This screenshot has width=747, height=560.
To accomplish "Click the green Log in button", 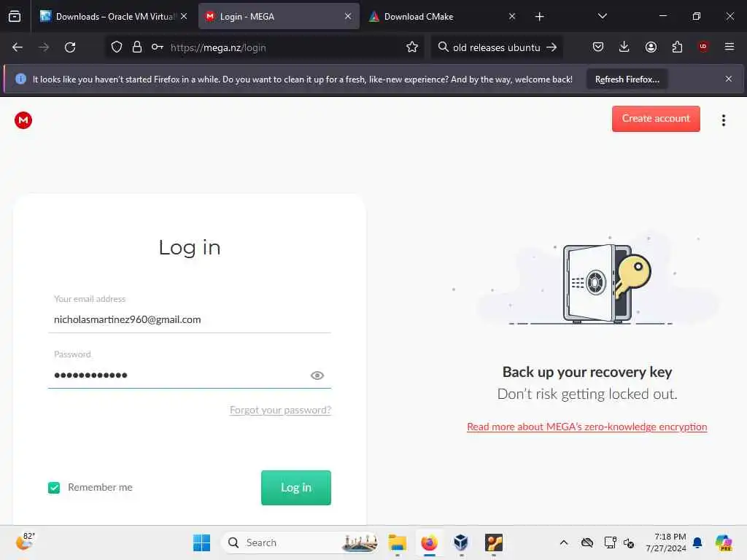I will click(x=296, y=488).
